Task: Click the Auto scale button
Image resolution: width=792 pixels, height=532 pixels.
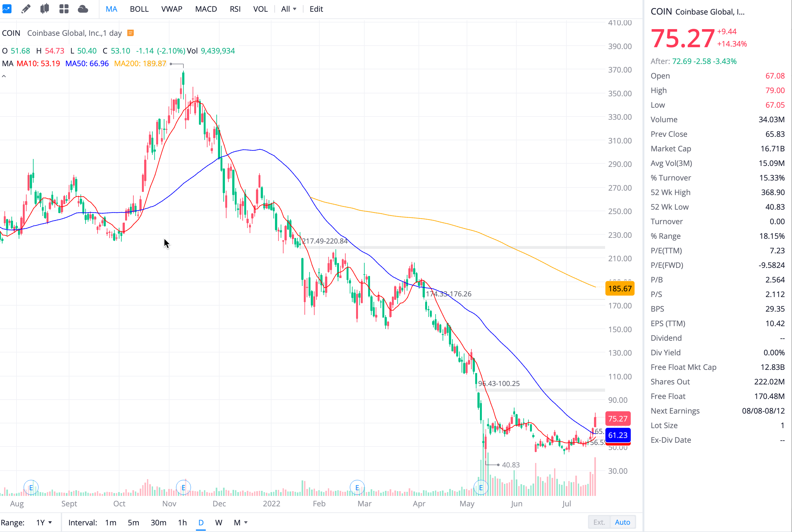Action: point(622,522)
